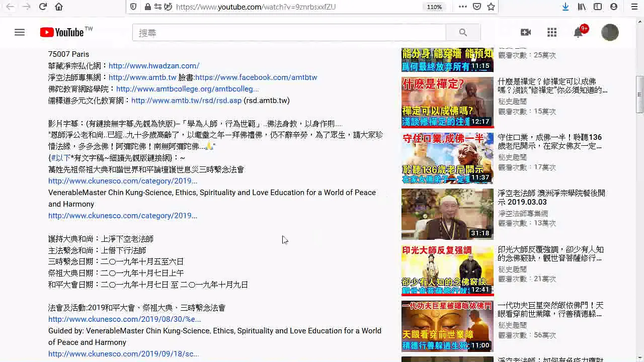Open the amtbcollege.org link
644x362 pixels.
(x=187, y=88)
